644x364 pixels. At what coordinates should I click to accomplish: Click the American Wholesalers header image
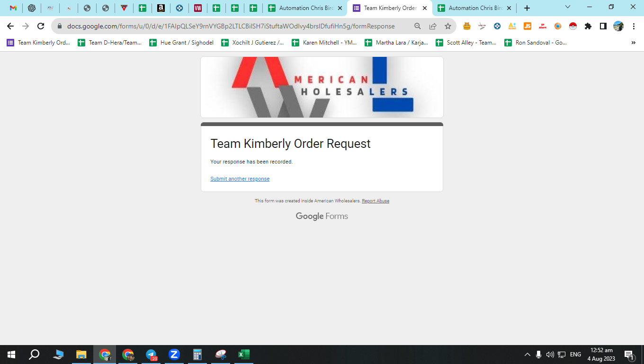click(322, 87)
